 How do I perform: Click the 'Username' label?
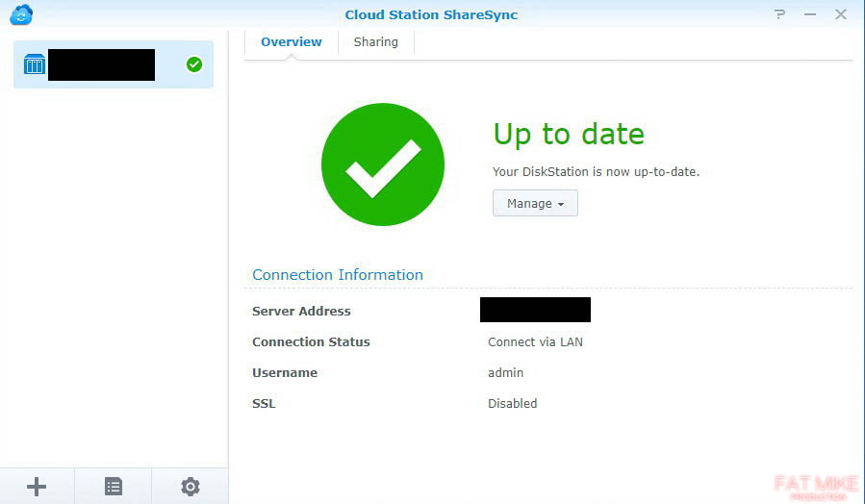coord(285,373)
